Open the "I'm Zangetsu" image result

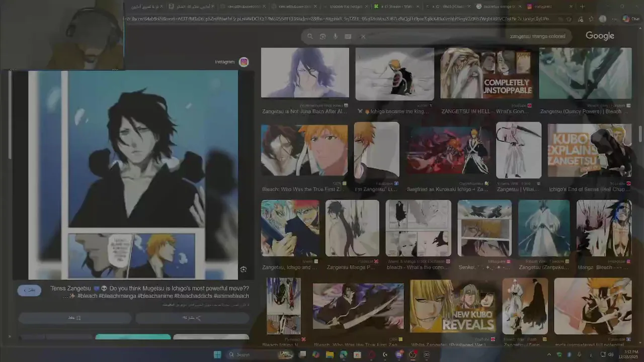(376, 151)
